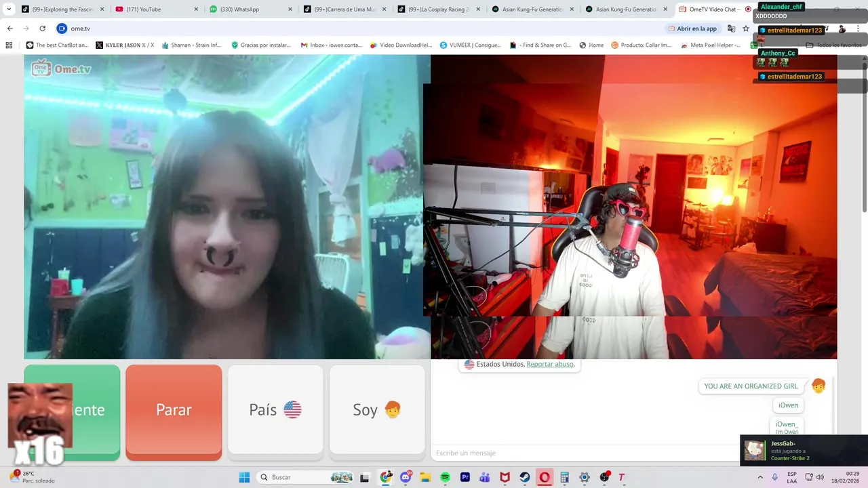Click the translate page icon
This screenshot has height=488, width=868.
tap(731, 28)
